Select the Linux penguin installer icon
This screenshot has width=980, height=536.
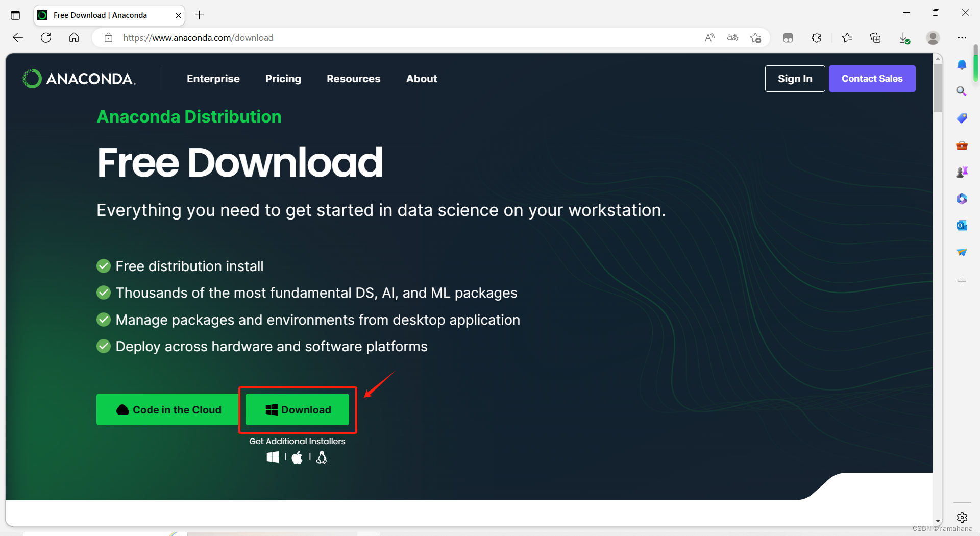pyautogui.click(x=322, y=457)
